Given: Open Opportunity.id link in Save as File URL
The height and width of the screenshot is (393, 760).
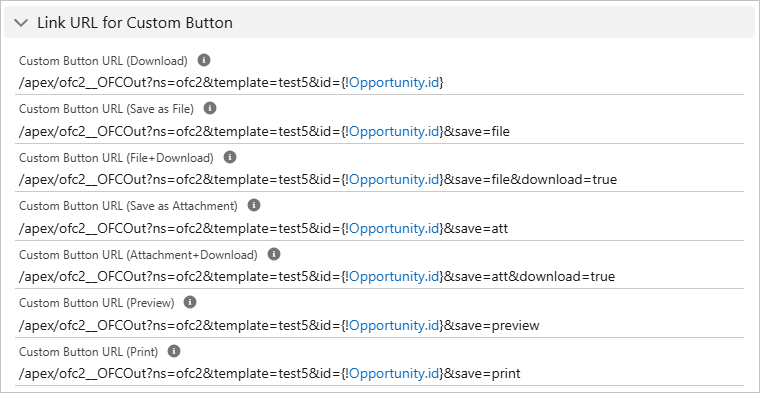Looking at the screenshot, I should point(395,131).
